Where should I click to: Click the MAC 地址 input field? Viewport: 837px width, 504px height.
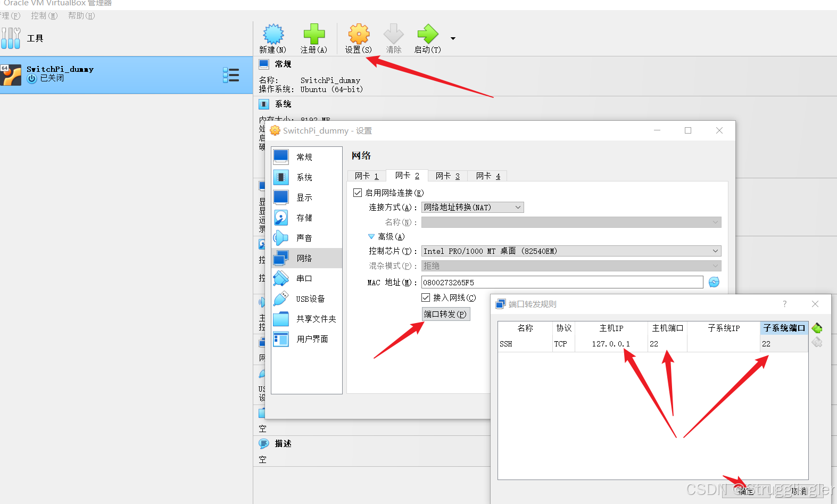click(562, 282)
